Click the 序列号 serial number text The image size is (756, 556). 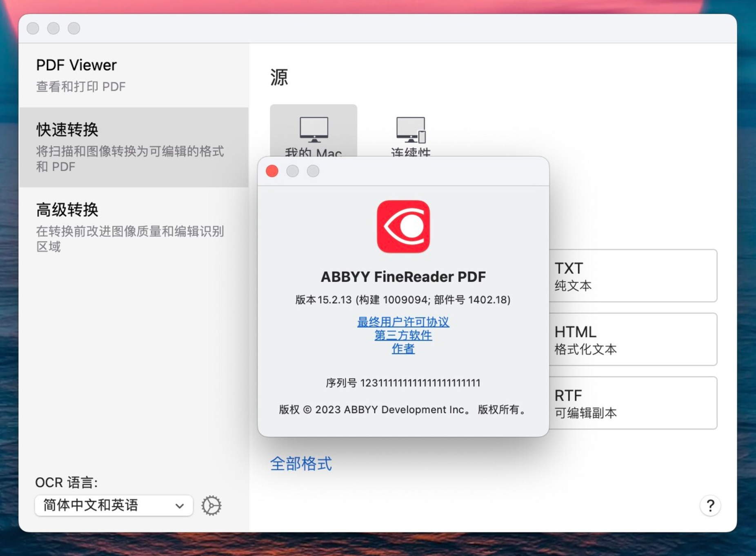(403, 383)
